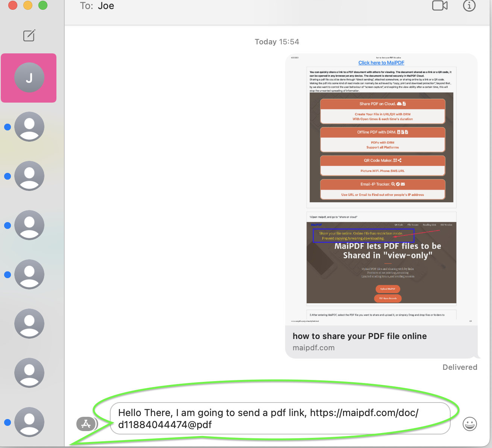Compose a new message
This screenshot has height=448, width=492.
pos(29,35)
